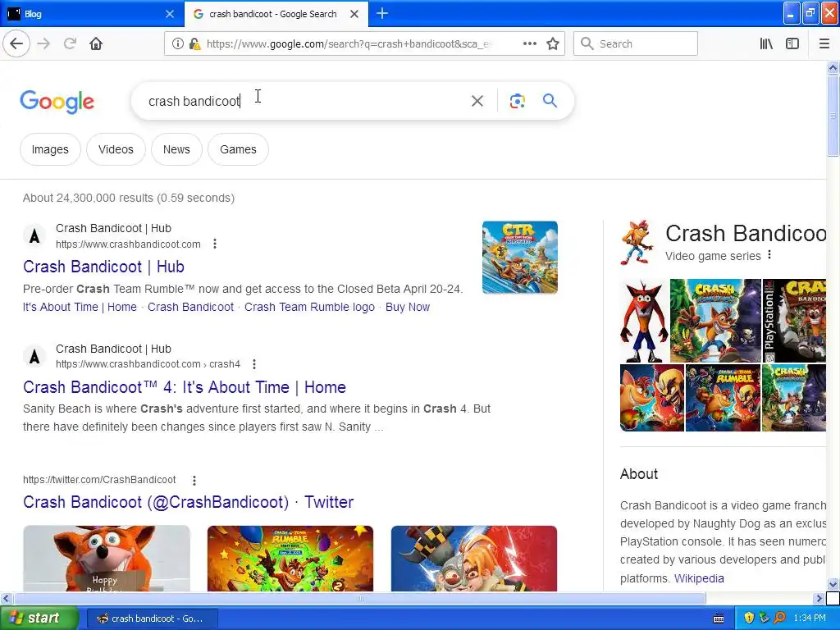This screenshot has width=840, height=630.
Task: Focus the browser URL address field
Action: [348, 44]
